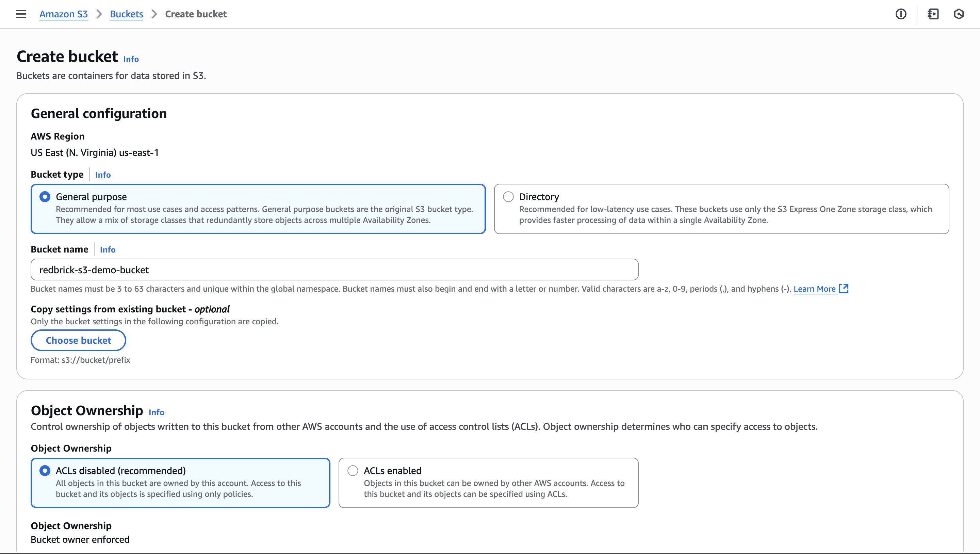Click the breadcrumb chevron after Amazon S3

pyautogui.click(x=99, y=14)
